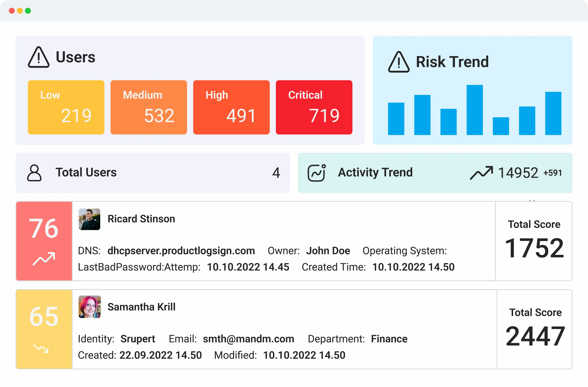The image size is (588, 387).
Task: Open Samantha Krill's profile photo
Action: pyautogui.click(x=90, y=307)
